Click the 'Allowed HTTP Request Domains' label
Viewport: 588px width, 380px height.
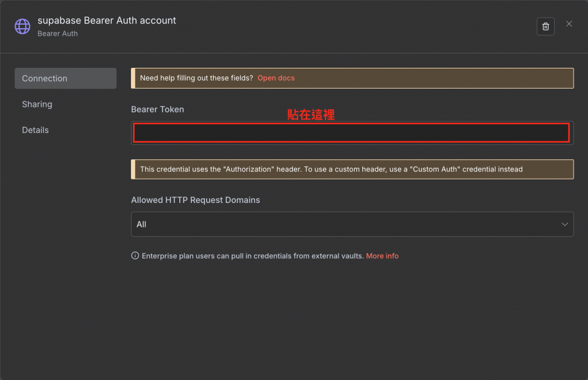coord(195,200)
